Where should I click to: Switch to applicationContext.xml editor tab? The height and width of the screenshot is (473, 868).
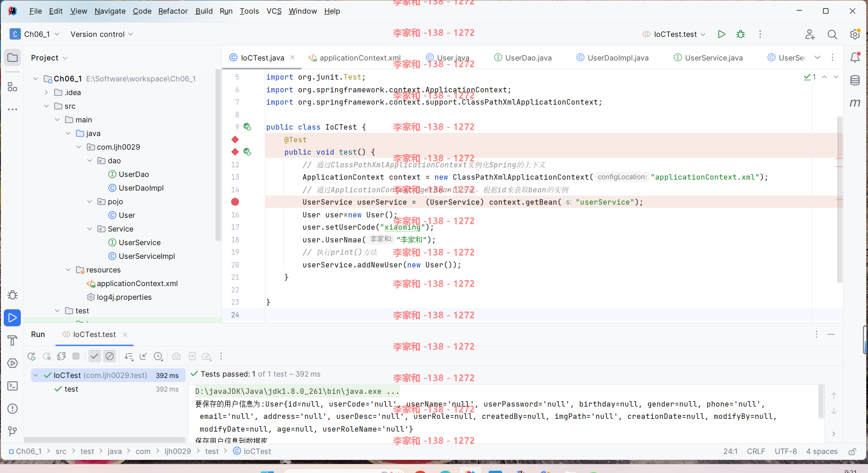354,58
